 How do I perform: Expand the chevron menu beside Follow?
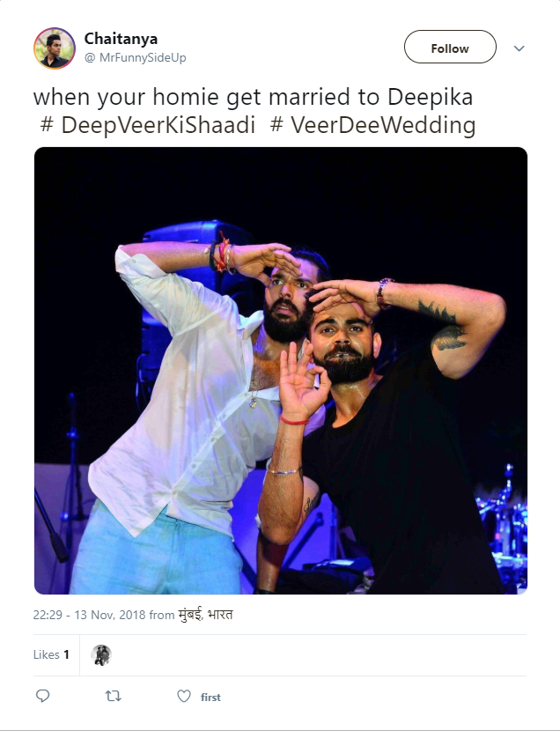pos(519,48)
